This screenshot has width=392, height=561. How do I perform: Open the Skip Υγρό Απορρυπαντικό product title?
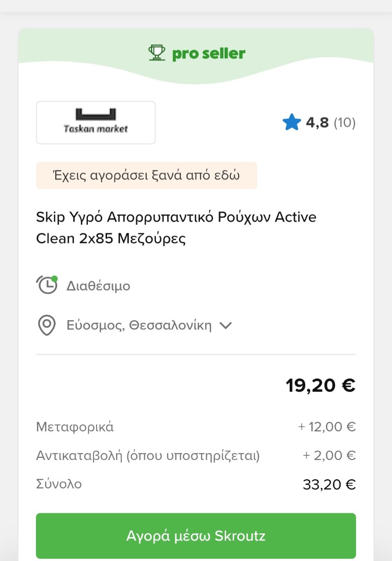point(176,228)
